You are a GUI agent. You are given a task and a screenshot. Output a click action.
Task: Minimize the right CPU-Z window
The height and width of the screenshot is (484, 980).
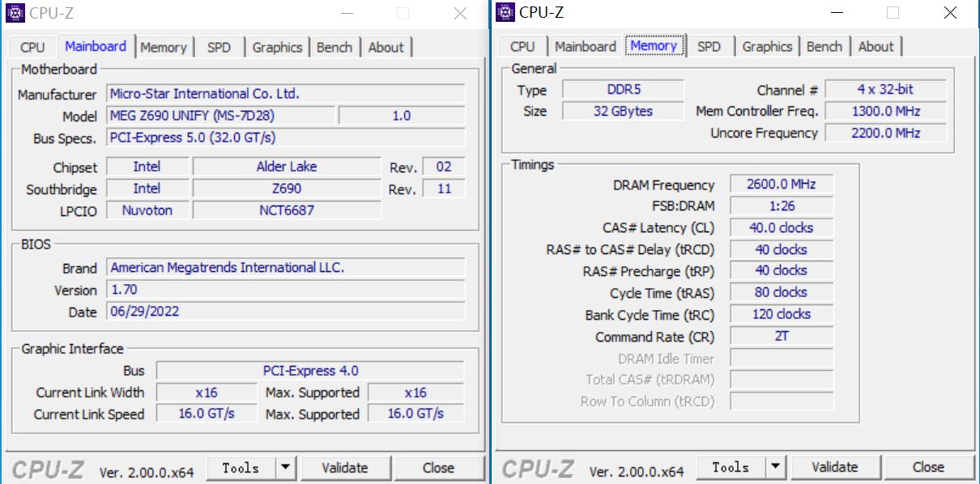pyautogui.click(x=837, y=13)
